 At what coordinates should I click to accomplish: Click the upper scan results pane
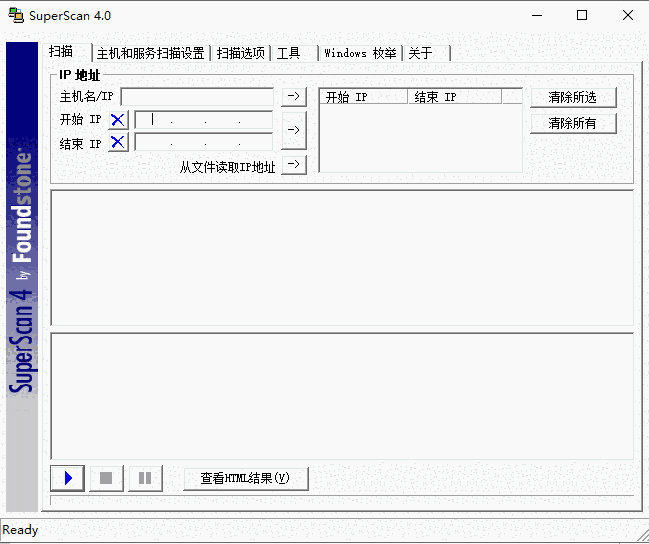342,258
